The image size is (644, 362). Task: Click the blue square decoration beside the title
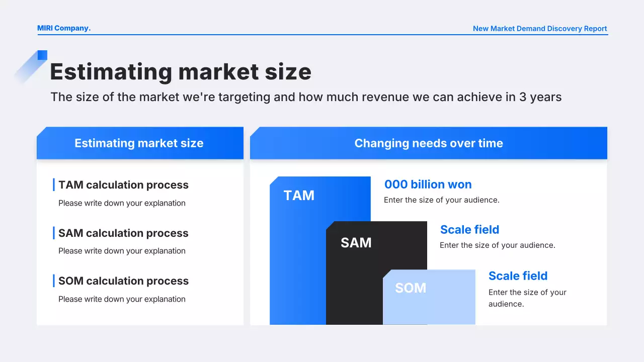tap(42, 55)
